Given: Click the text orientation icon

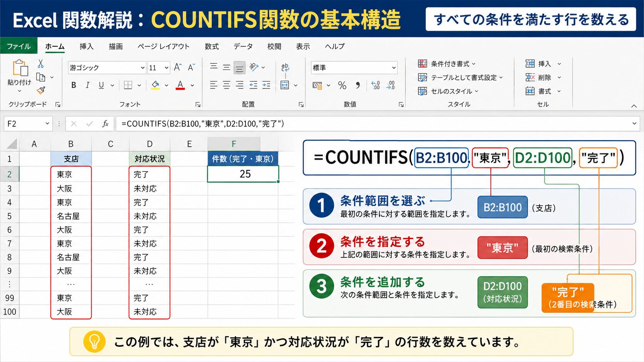Looking at the screenshot, I should point(253,67).
